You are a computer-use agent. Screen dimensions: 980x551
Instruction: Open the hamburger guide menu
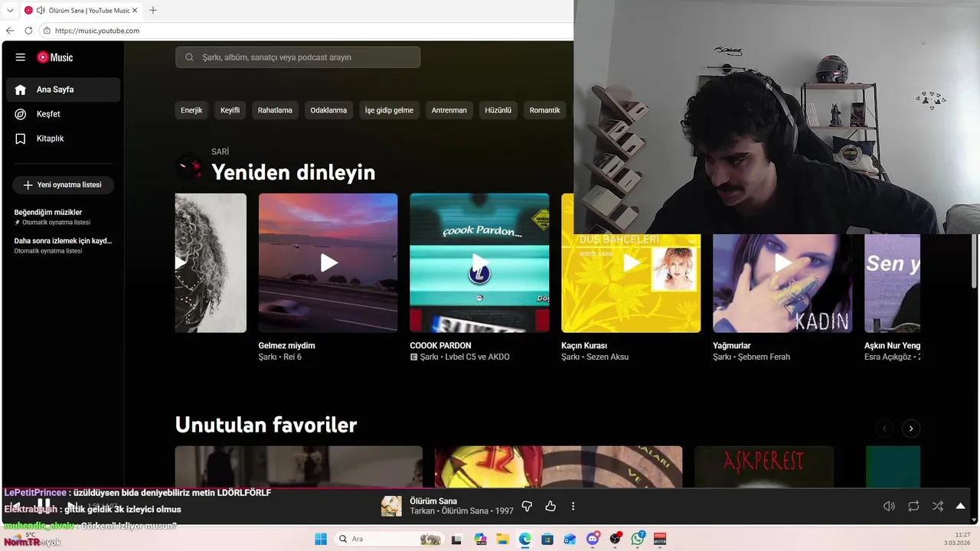coord(21,57)
